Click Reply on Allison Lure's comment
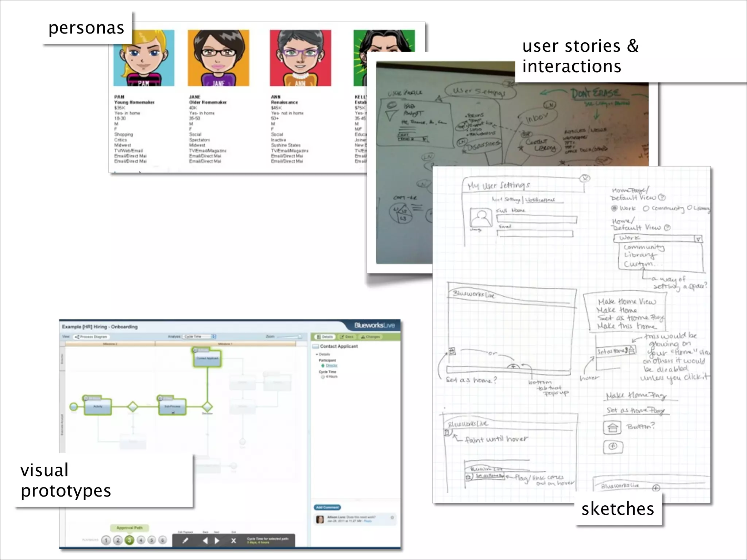This screenshot has height=560, width=747. (x=368, y=521)
